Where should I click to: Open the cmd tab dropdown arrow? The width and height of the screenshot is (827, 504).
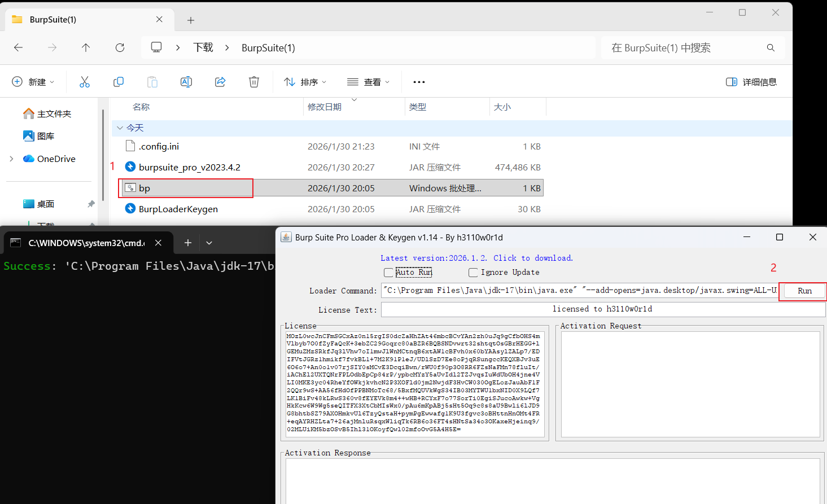tap(209, 243)
